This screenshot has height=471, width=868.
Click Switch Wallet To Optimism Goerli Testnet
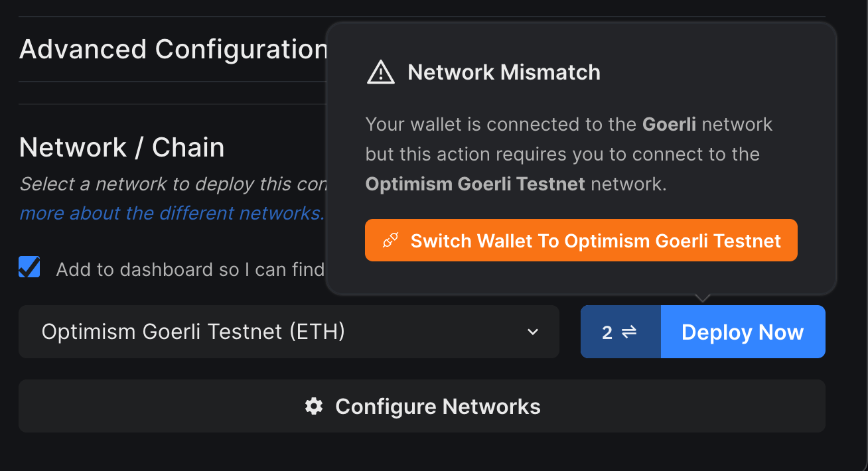581,239
